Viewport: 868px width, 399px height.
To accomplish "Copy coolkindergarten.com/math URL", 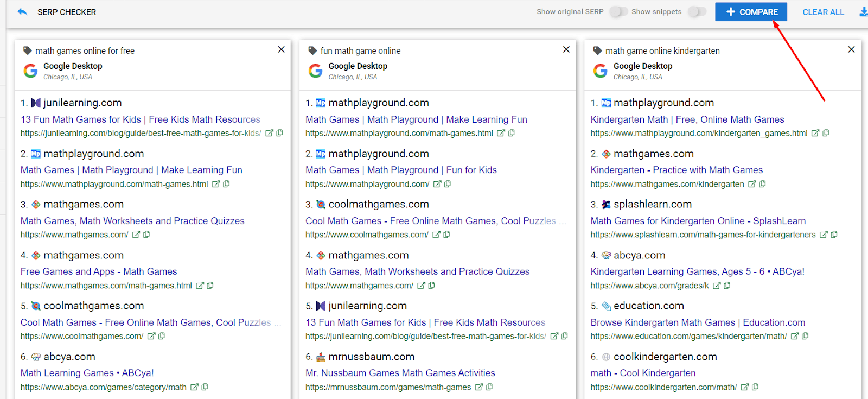I will [x=755, y=387].
